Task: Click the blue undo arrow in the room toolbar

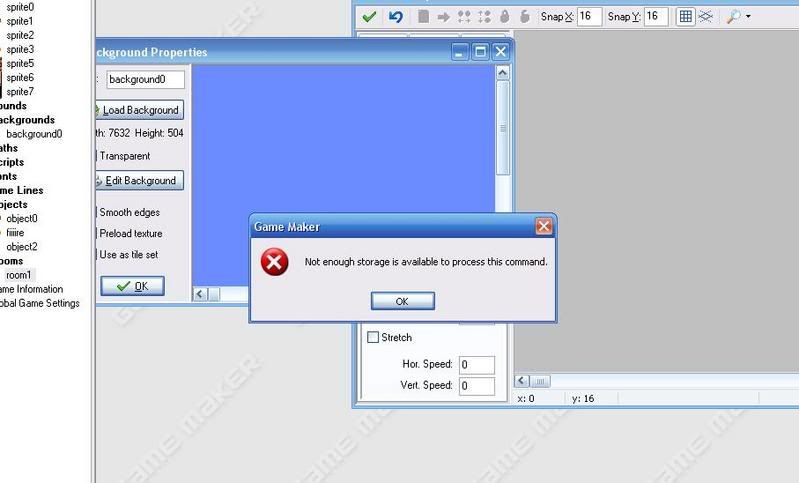Action: coord(395,17)
